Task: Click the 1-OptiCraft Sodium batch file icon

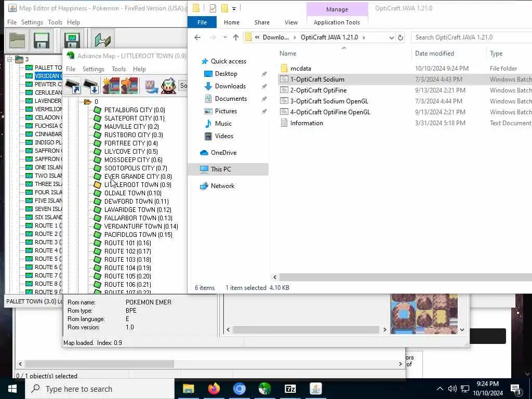Action: pyautogui.click(x=284, y=79)
